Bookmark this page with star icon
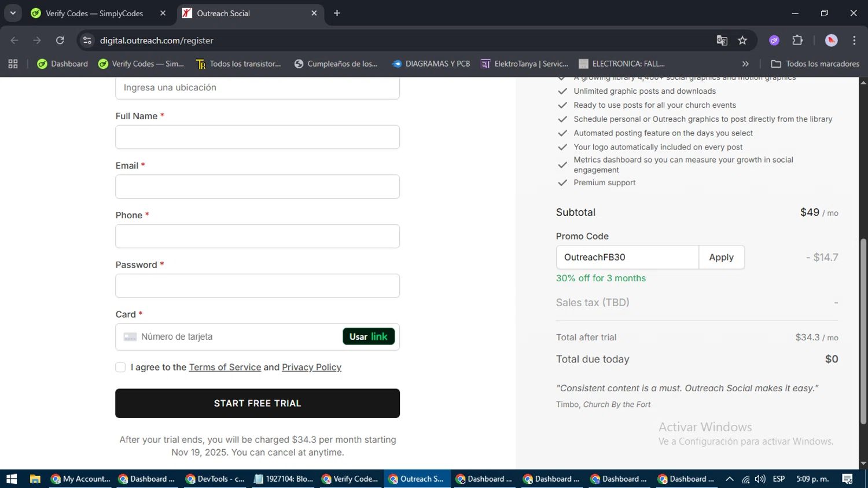This screenshot has width=868, height=488. [x=742, y=41]
